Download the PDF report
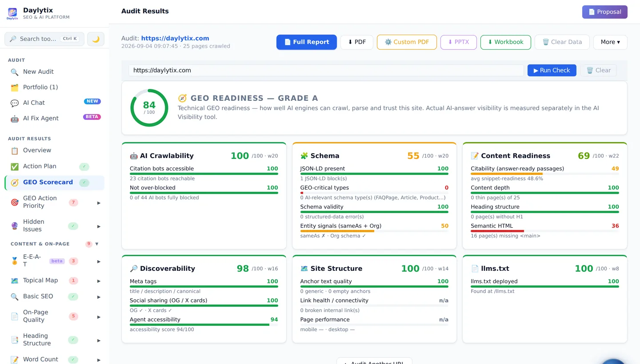640x364 pixels. (357, 42)
